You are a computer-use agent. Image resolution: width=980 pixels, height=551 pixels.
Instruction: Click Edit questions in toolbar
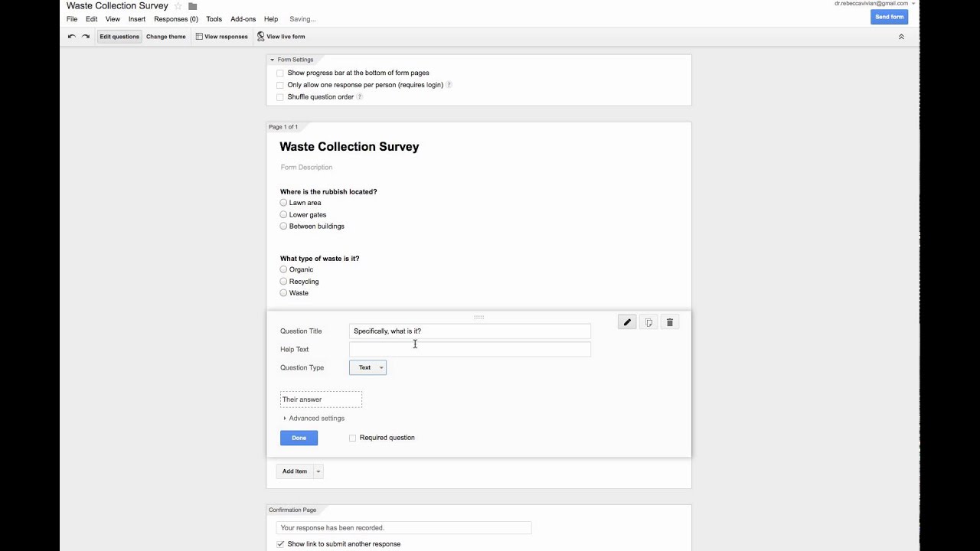(119, 37)
